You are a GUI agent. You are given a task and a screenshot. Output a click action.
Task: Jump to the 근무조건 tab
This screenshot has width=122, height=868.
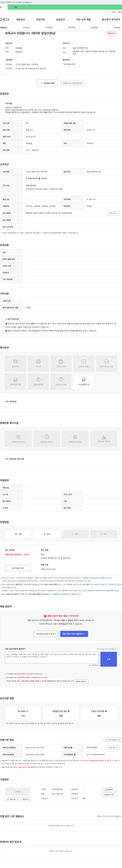tap(26, 28)
